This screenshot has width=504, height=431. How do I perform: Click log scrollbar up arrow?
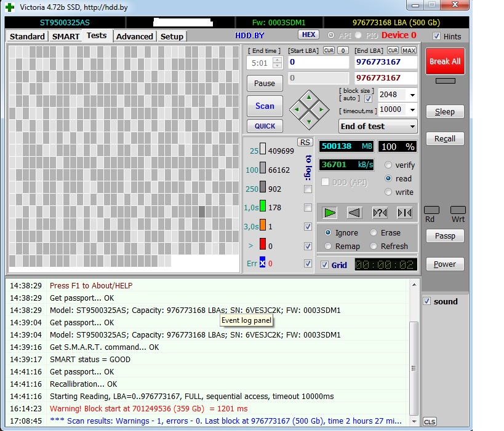click(414, 285)
